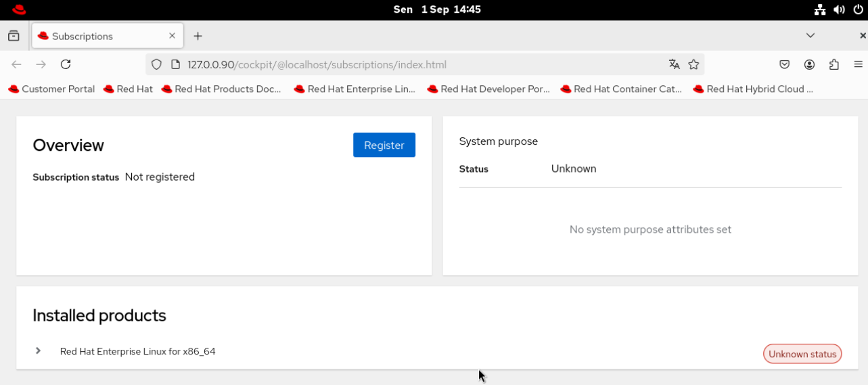868x385 pixels.
Task: Expand Red Hat Enterprise Linux product row
Action: (x=39, y=350)
